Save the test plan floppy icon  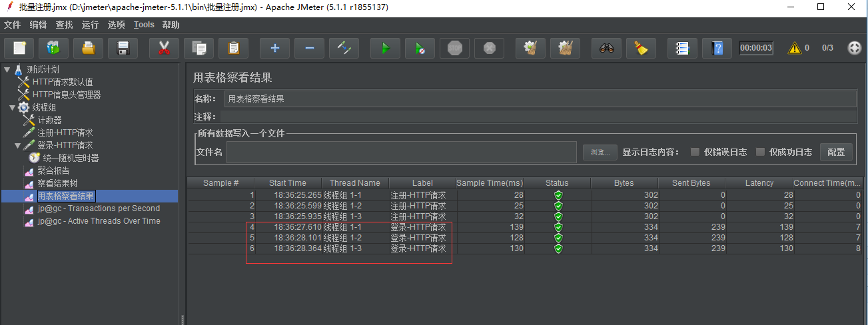coord(123,48)
